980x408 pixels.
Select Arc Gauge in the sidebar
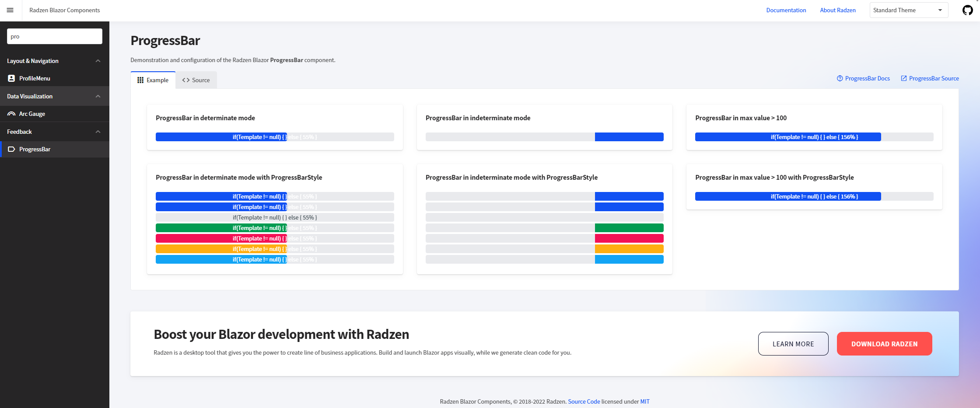click(55, 114)
